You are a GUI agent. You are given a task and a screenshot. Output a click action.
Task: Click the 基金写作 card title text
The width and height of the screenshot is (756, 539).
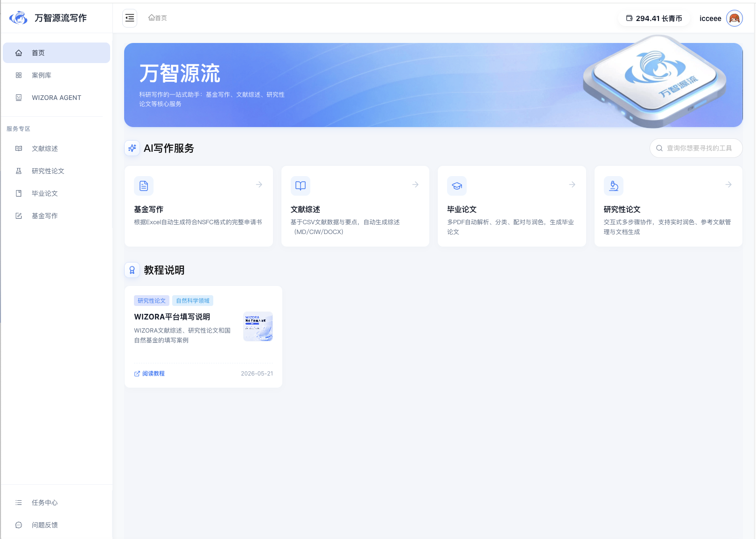149,209
